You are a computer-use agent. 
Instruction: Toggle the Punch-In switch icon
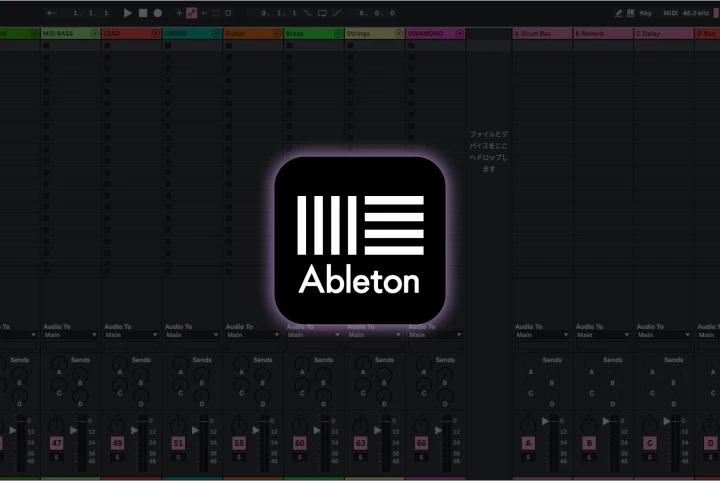307,13
